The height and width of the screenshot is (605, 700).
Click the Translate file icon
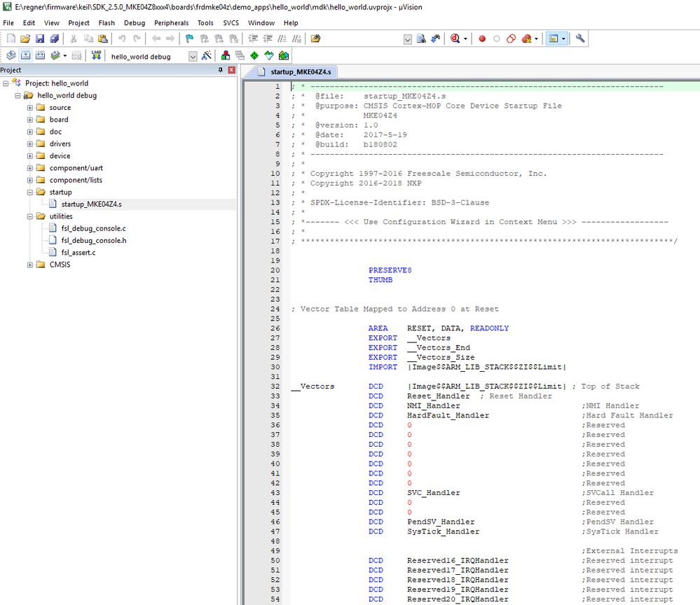click(x=11, y=55)
